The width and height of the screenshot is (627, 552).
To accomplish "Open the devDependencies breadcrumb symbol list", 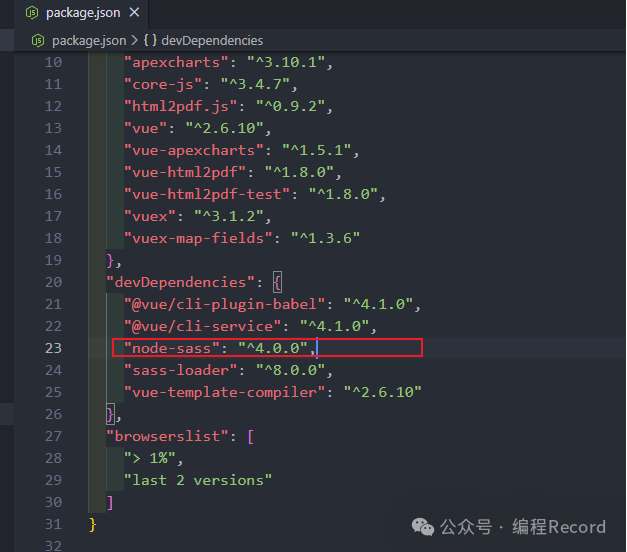I will 212,40.
